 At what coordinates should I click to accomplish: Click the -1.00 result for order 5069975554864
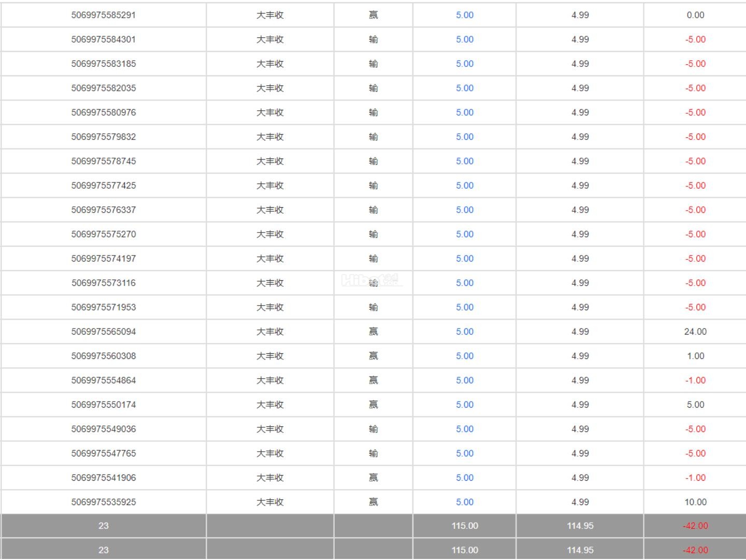[695, 380]
